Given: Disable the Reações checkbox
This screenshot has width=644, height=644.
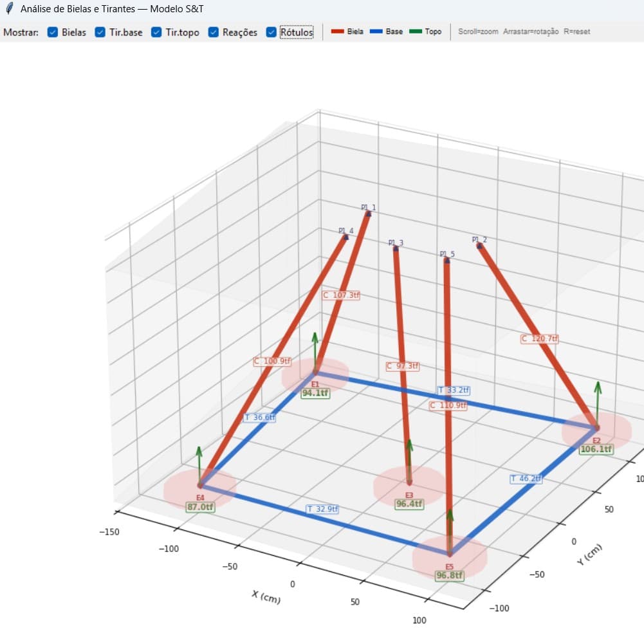Looking at the screenshot, I should tap(213, 32).
